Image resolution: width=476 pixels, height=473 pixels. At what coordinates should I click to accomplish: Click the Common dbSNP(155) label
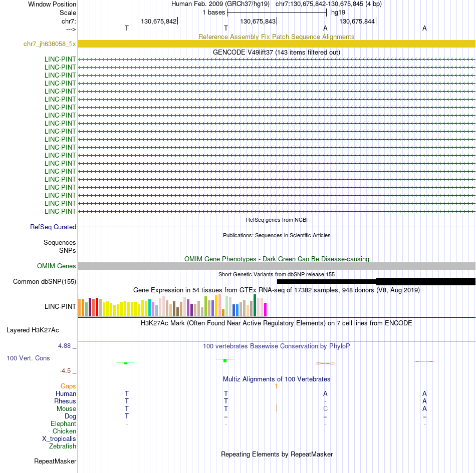pyautogui.click(x=44, y=282)
